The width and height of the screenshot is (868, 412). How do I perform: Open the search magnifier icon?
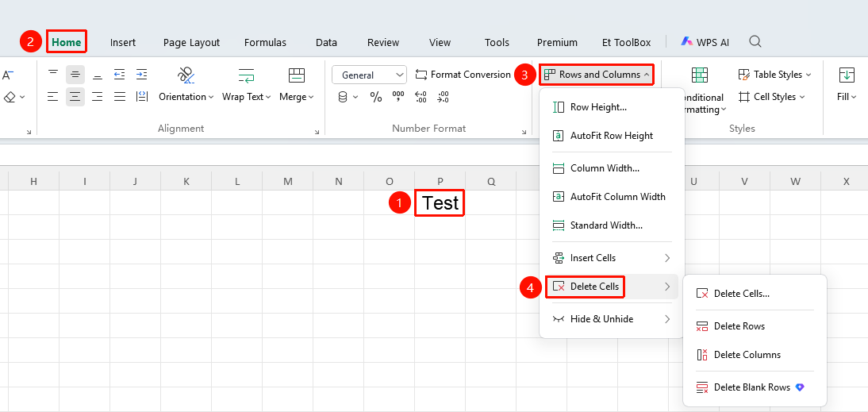pyautogui.click(x=755, y=41)
